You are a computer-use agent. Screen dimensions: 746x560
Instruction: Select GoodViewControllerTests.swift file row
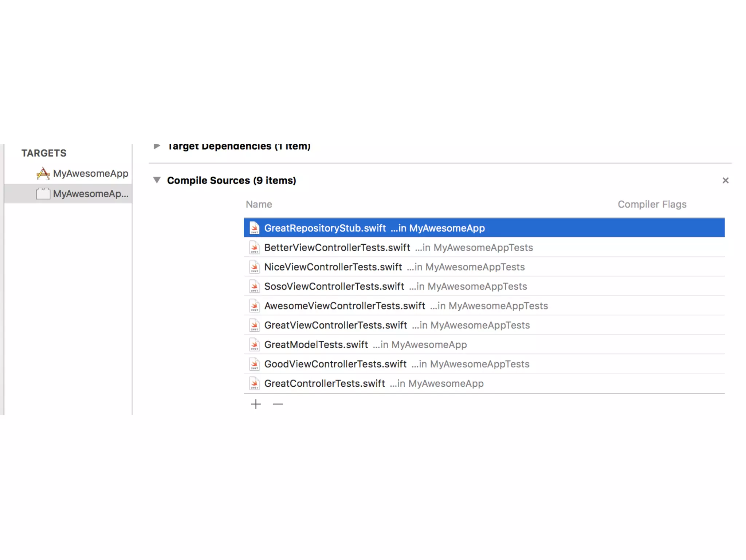tap(335, 364)
